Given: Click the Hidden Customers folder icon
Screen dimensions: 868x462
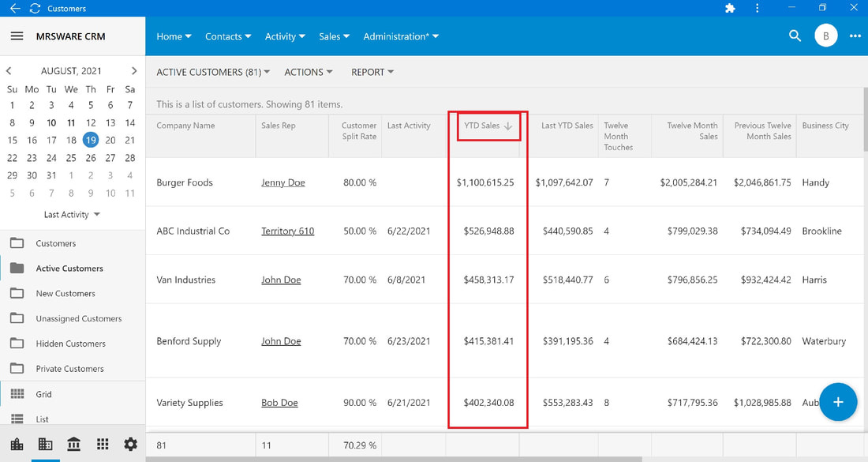Looking at the screenshot, I should click(x=17, y=344).
